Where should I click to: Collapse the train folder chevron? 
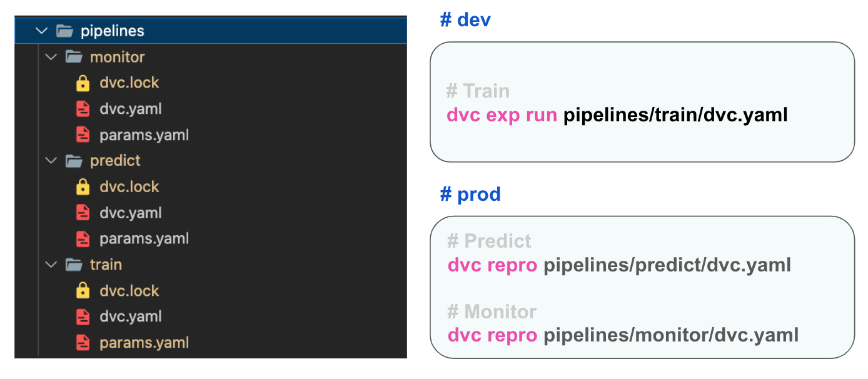point(51,265)
